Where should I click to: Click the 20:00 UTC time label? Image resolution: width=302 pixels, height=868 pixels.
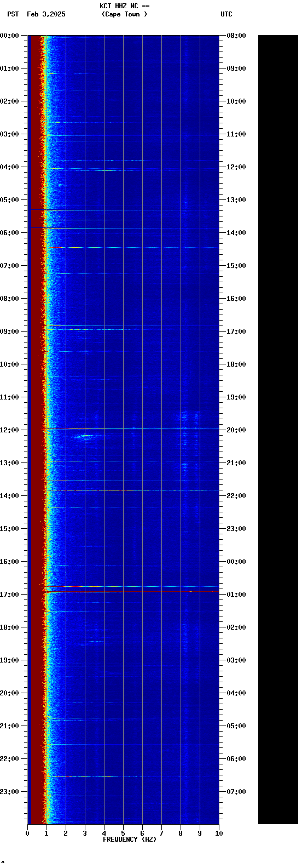236,430
